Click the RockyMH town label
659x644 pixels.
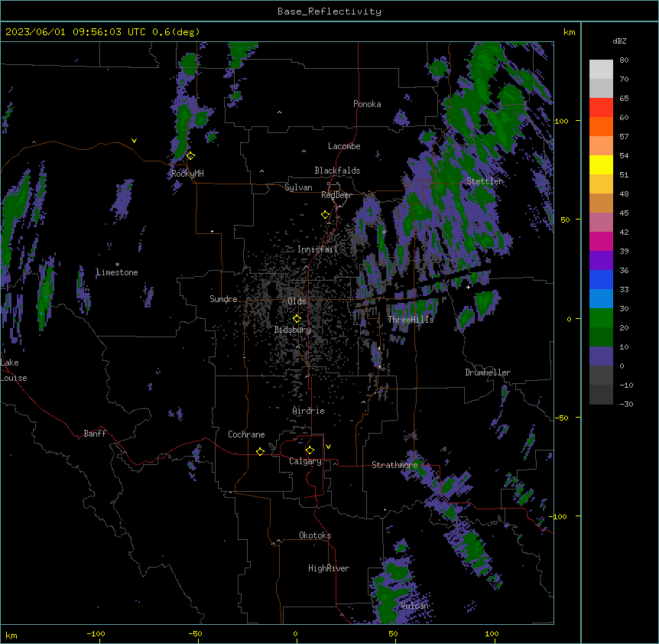(x=187, y=174)
